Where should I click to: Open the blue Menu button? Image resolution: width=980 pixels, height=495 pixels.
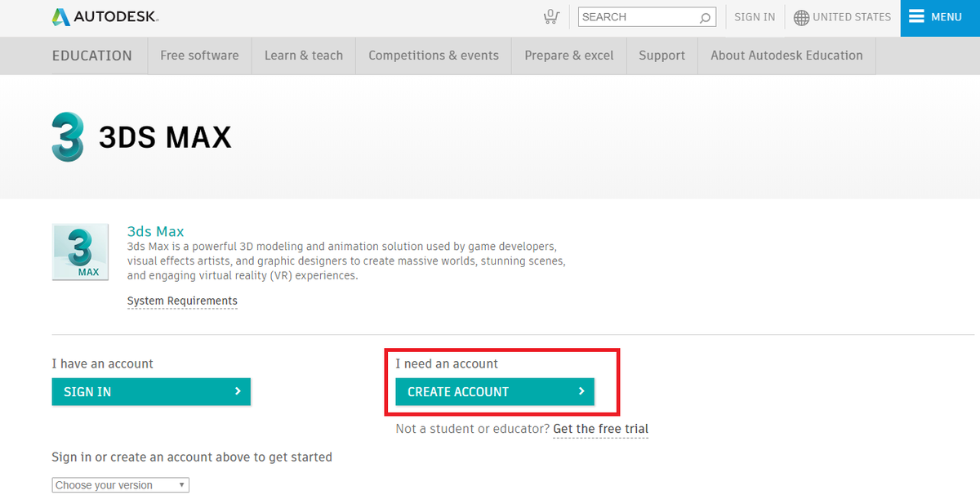[940, 18]
